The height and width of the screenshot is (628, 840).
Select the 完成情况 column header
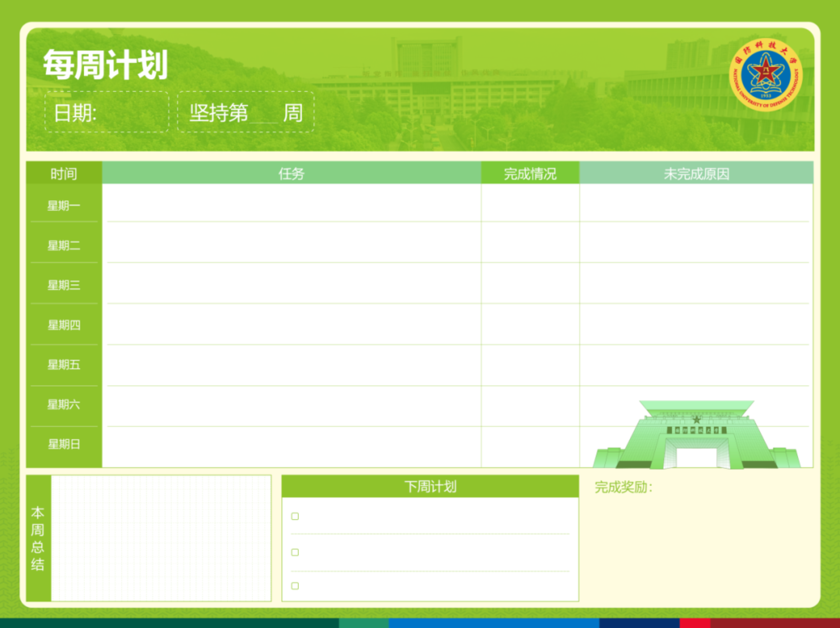coord(530,173)
